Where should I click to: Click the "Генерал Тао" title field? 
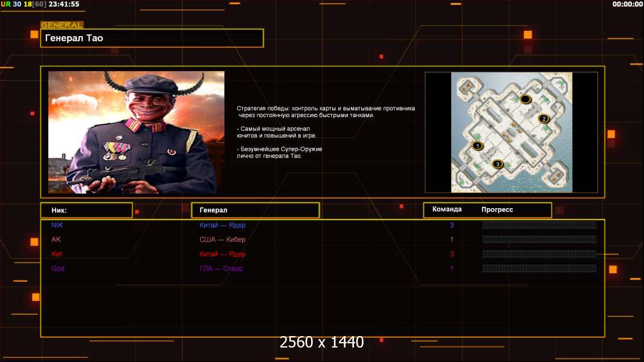click(152, 38)
